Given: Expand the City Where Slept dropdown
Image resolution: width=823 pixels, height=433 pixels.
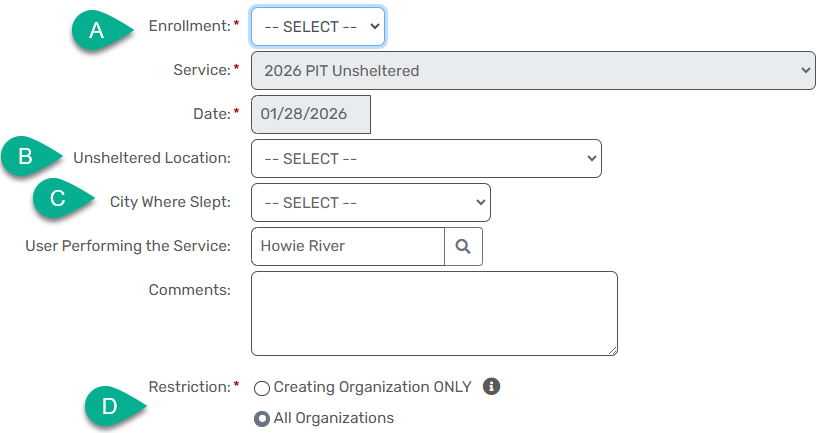Looking at the screenshot, I should (x=370, y=202).
